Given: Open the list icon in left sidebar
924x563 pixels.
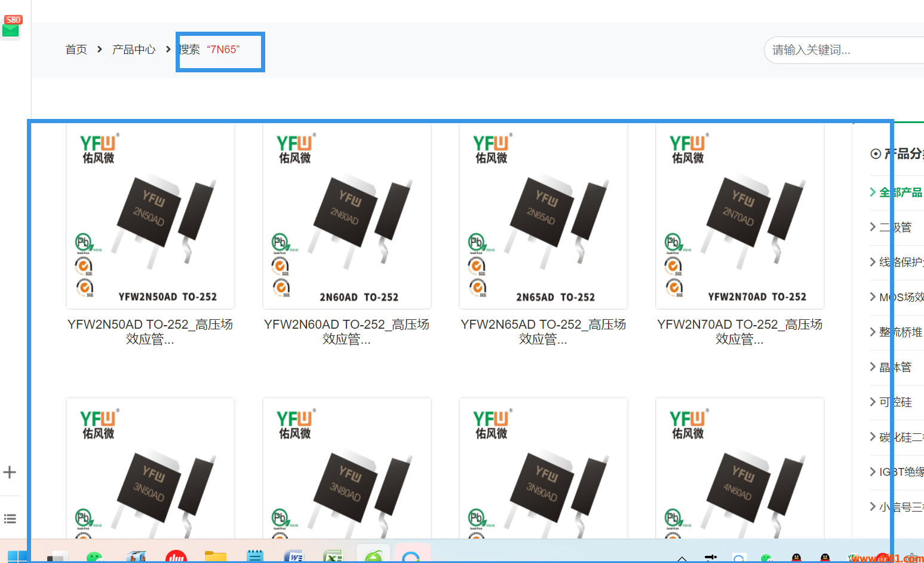Looking at the screenshot, I should [10, 519].
